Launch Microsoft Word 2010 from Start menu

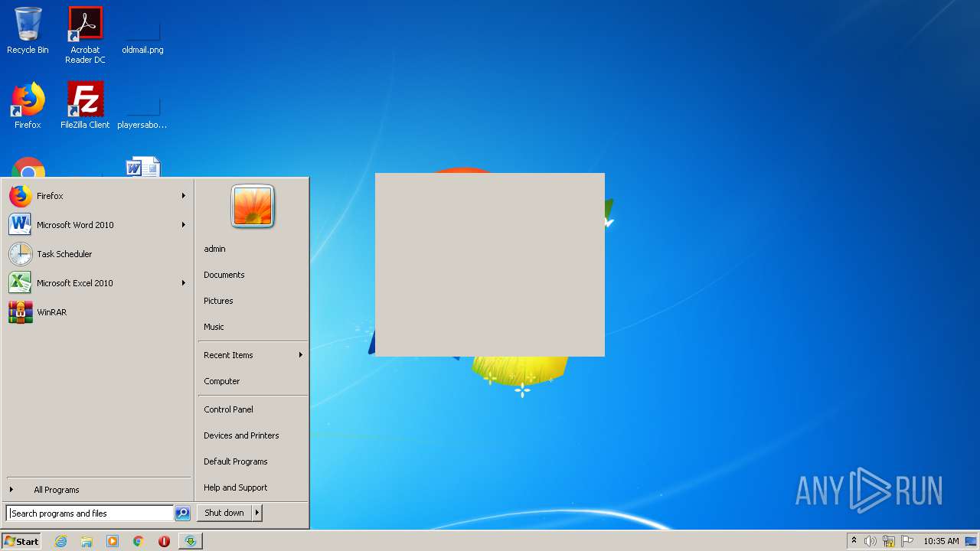97,225
